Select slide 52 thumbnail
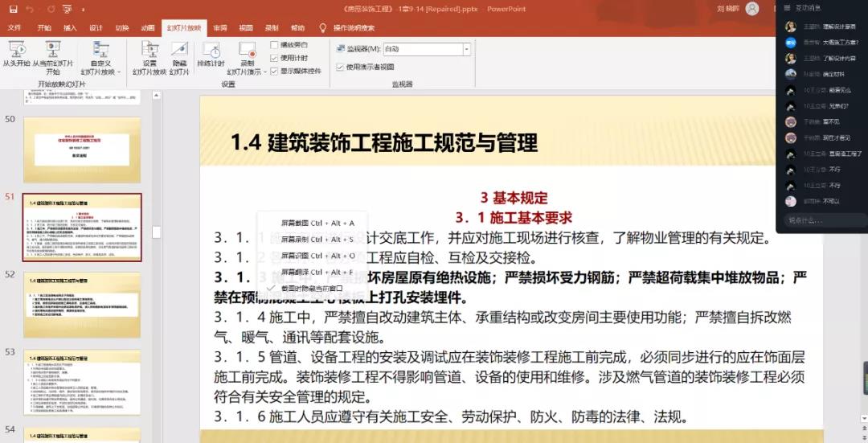 tap(82, 294)
